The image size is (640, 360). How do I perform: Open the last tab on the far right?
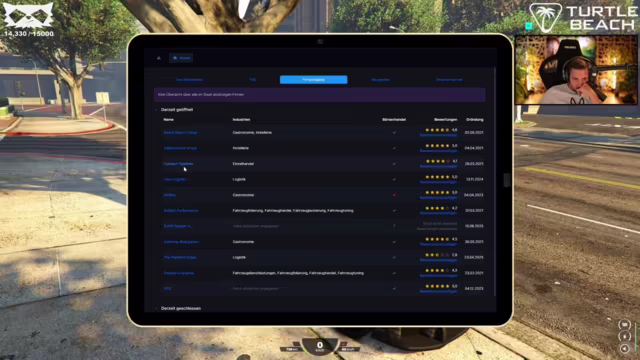pyautogui.click(x=449, y=80)
